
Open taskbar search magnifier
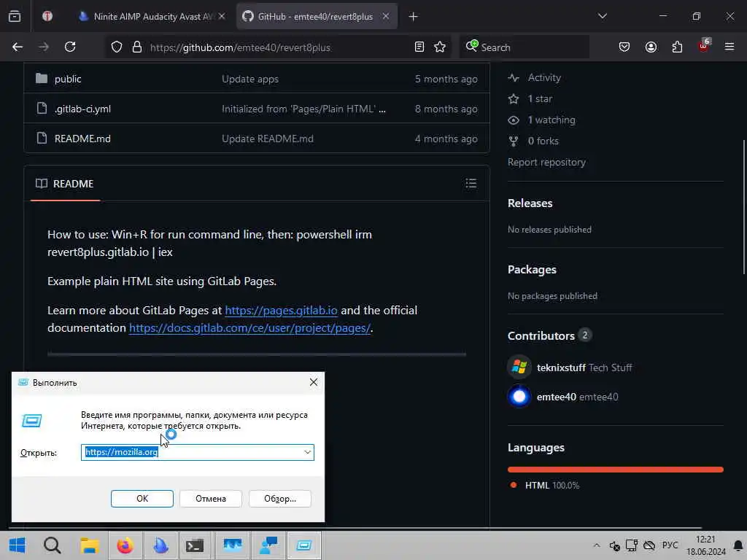pyautogui.click(x=52, y=545)
